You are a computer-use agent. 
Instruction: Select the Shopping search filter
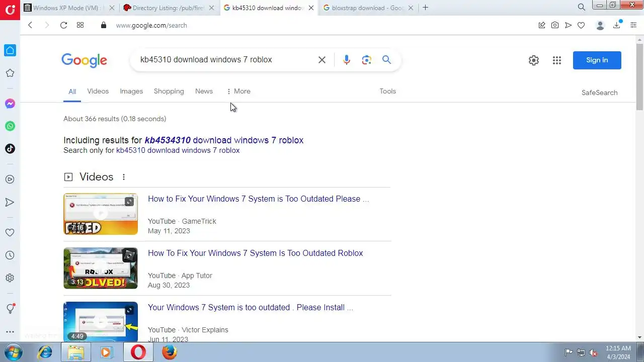tap(169, 91)
